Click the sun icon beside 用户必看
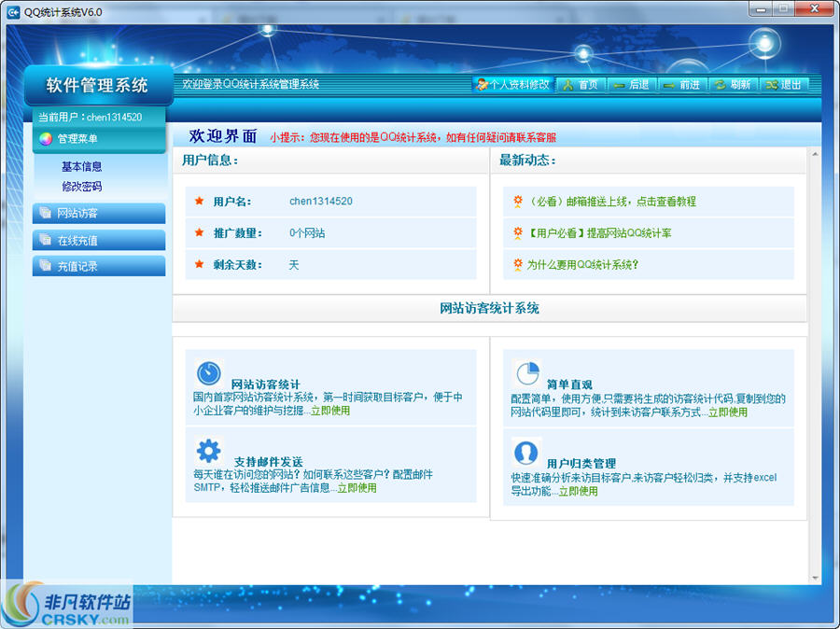Screen dimensions: 840x629 (517, 232)
